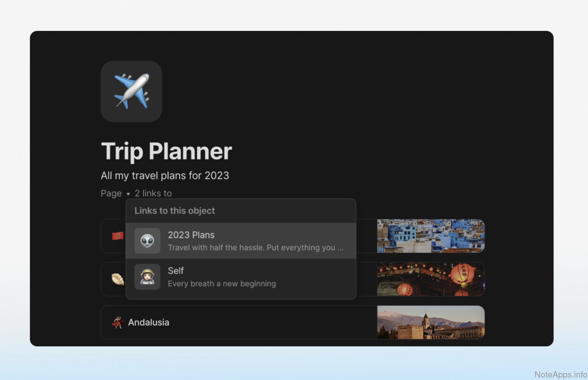The width and height of the screenshot is (588, 380).
Task: Click the 'Links to this object' header
Action: click(175, 211)
